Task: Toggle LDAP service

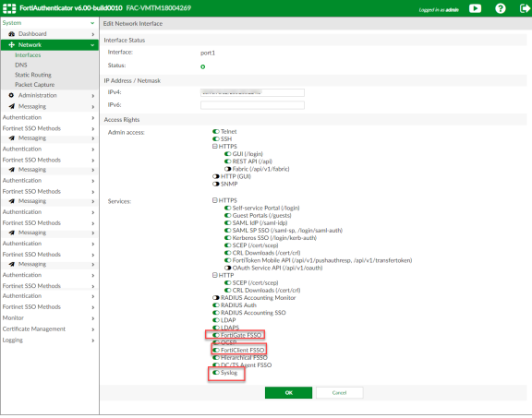Action: click(216, 320)
